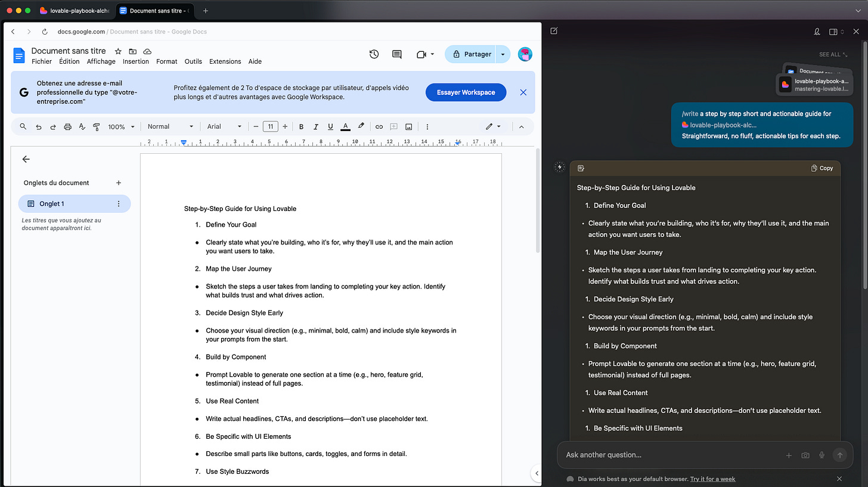Start a new chat in Dia panel
Viewport: 868px width, 487px height.
pos(554,31)
